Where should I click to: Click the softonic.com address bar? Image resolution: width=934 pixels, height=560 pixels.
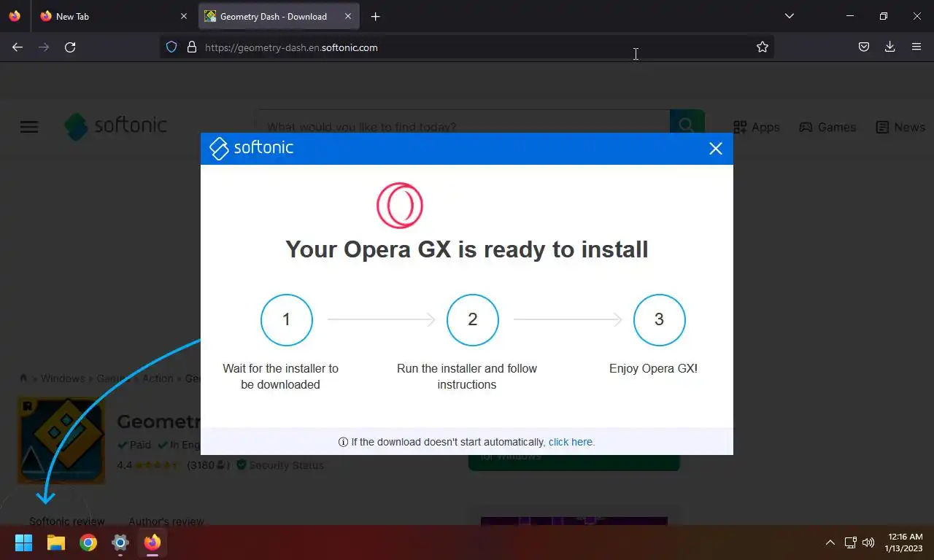coord(467,47)
